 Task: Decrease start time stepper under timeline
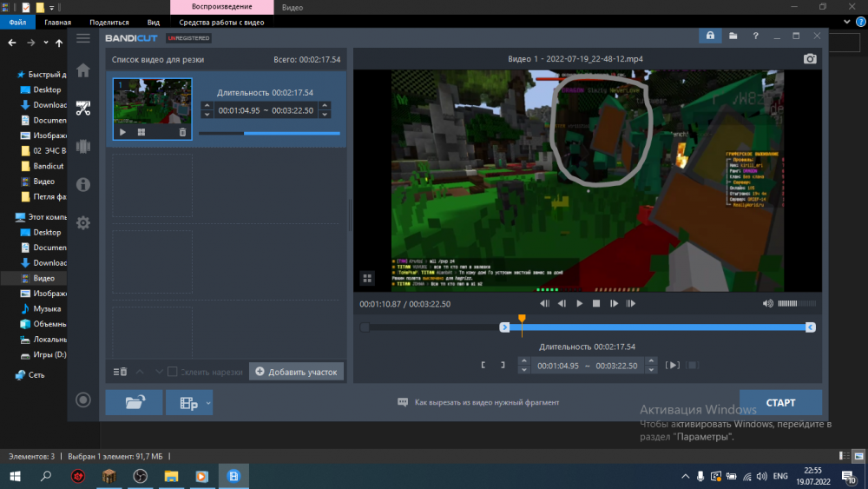[523, 370]
